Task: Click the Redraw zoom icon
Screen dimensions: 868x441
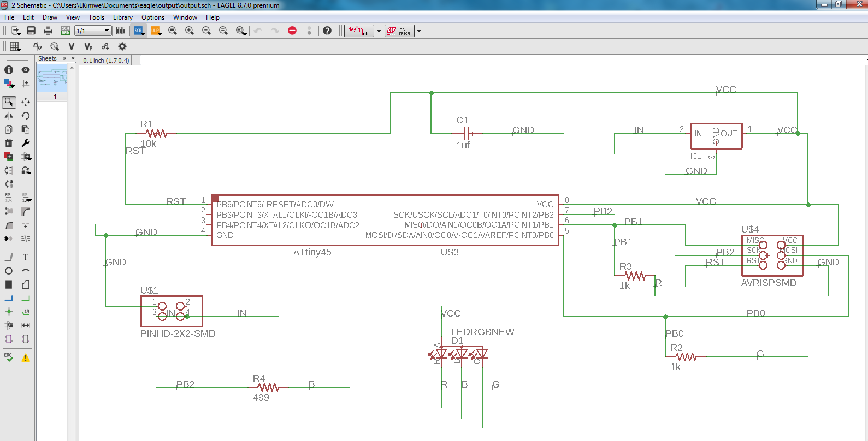Action: 223,31
